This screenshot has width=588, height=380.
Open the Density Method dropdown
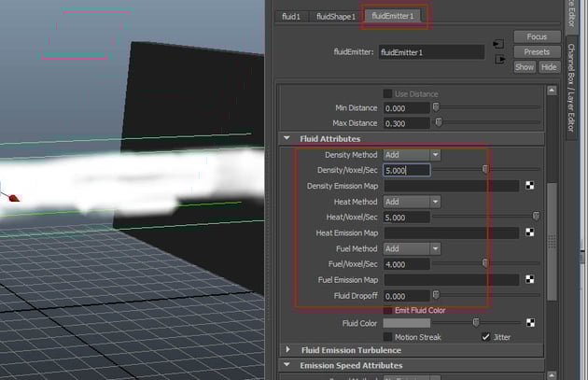tap(412, 155)
